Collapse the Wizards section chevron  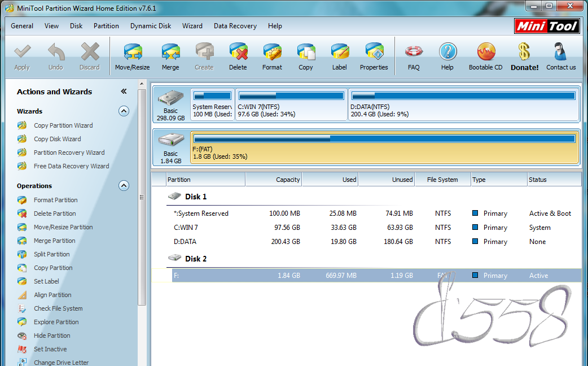pyautogui.click(x=124, y=111)
